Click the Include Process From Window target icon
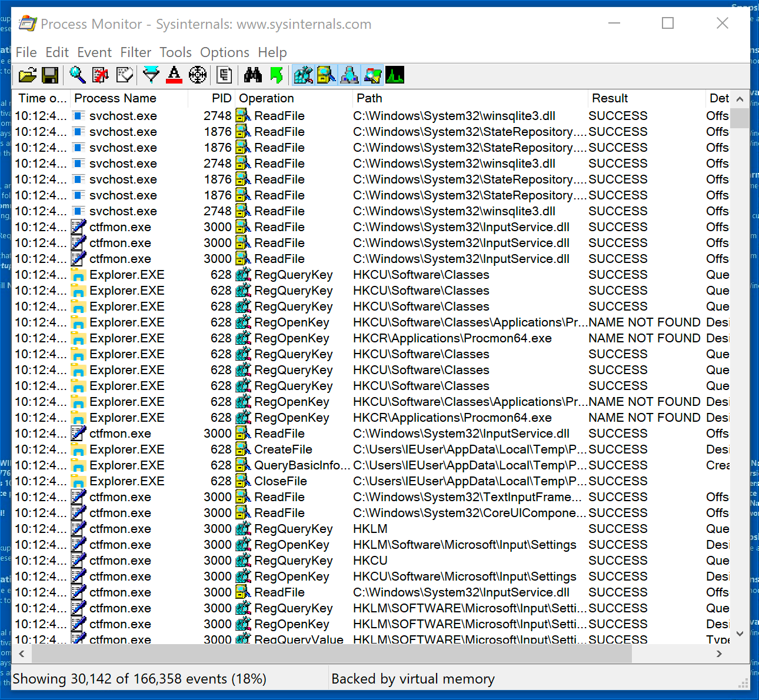The height and width of the screenshot is (700, 759). click(198, 75)
